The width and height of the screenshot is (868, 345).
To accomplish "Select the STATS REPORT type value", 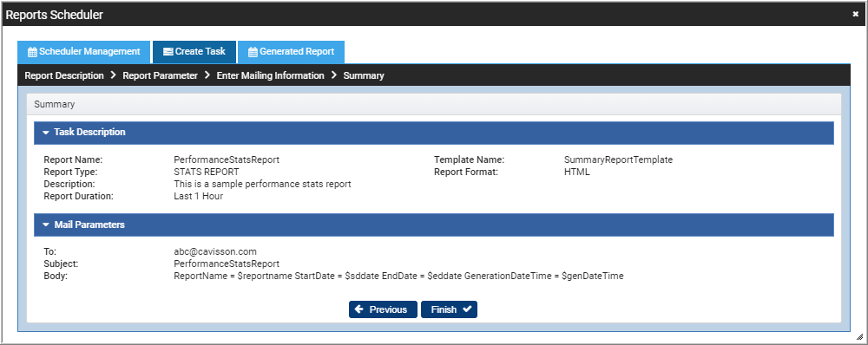I will click(x=207, y=172).
